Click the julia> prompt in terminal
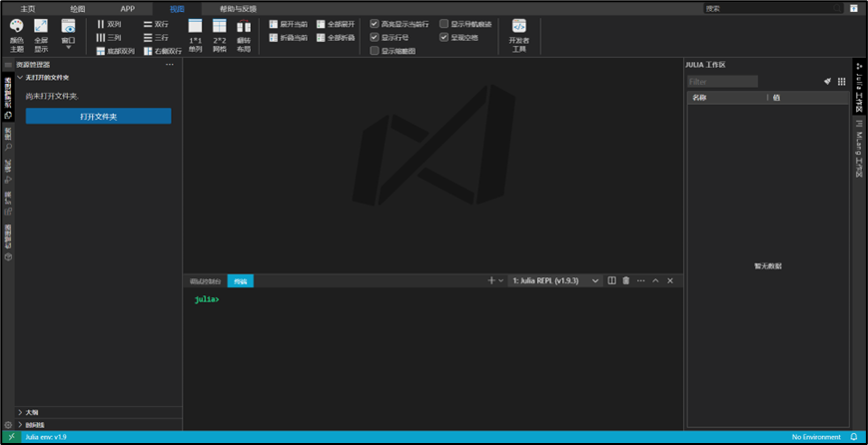 click(207, 299)
